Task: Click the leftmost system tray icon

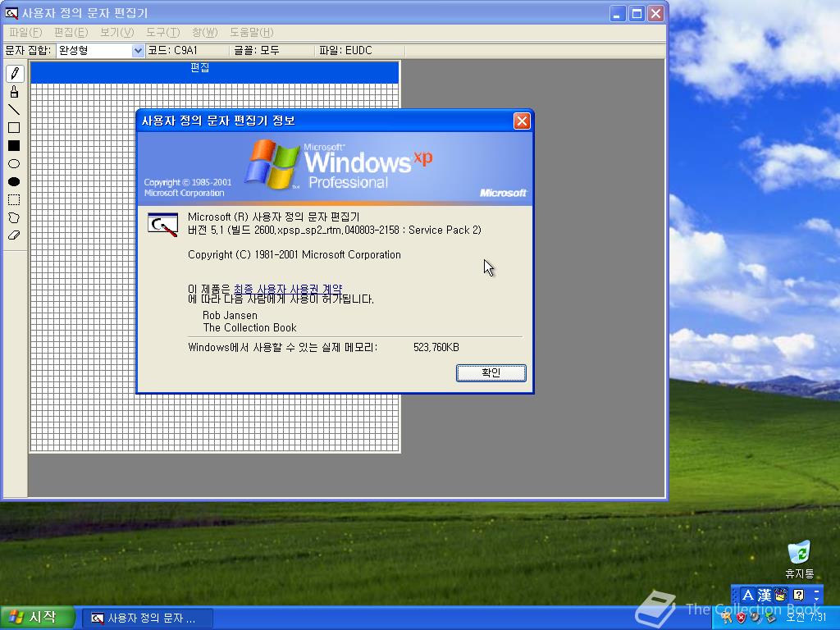Action: [727, 618]
